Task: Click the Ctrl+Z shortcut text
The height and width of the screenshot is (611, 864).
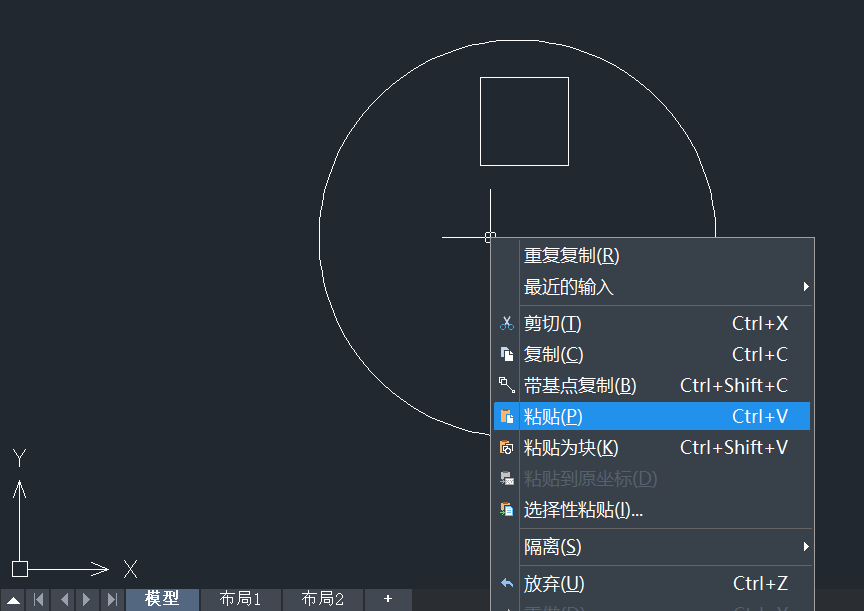Action: 760,583
